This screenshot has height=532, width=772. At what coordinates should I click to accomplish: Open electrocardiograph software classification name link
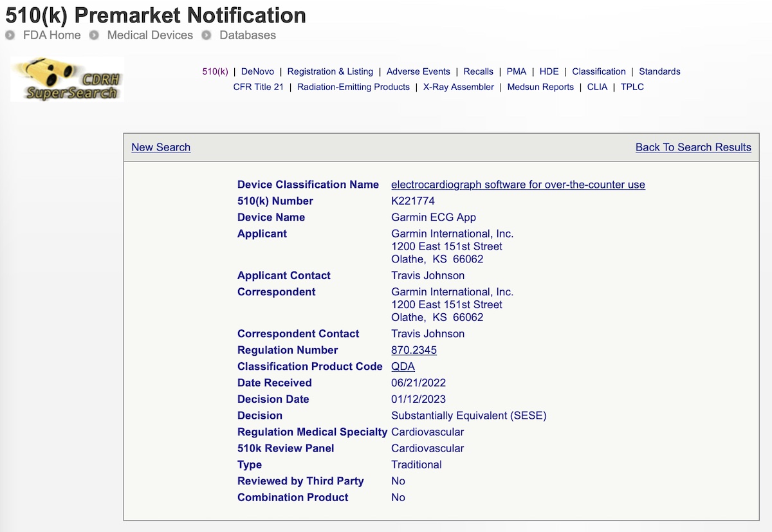click(518, 185)
